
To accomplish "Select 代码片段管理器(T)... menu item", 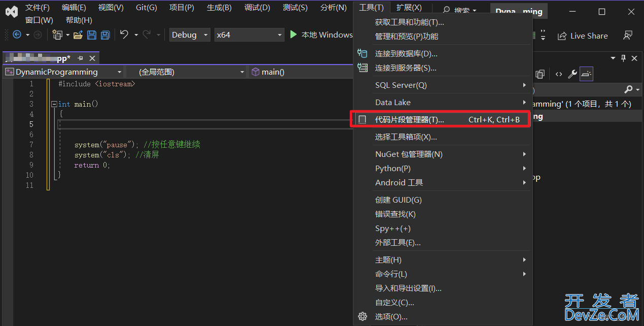I will pyautogui.click(x=441, y=120).
